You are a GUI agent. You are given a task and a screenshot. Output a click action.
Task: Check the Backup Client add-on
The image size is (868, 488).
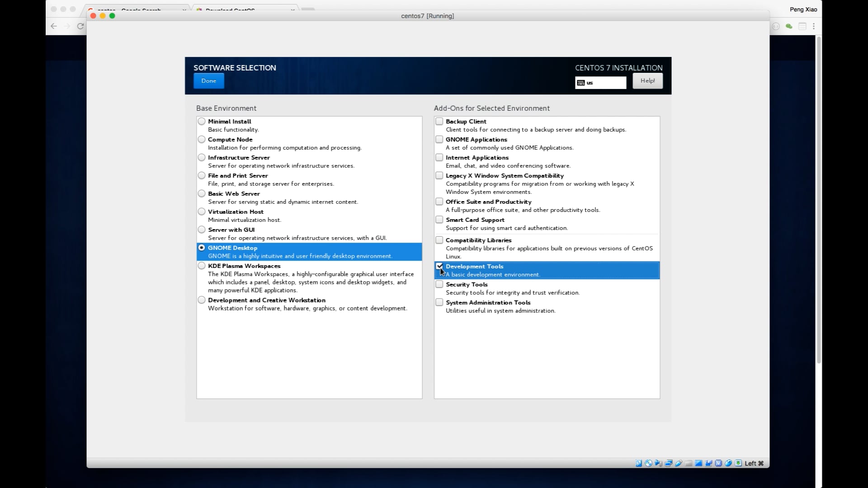pyautogui.click(x=439, y=121)
